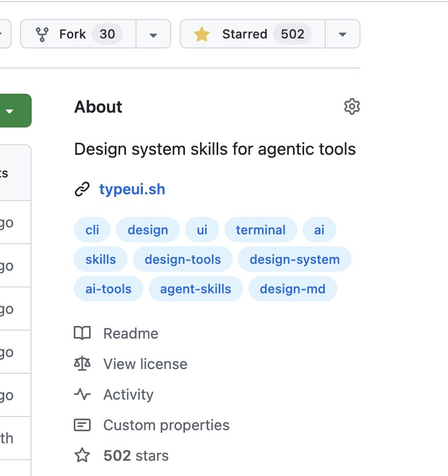Open the star lists dropdown arrow
Image resolution: width=448 pixels, height=476 pixels.
click(x=343, y=34)
